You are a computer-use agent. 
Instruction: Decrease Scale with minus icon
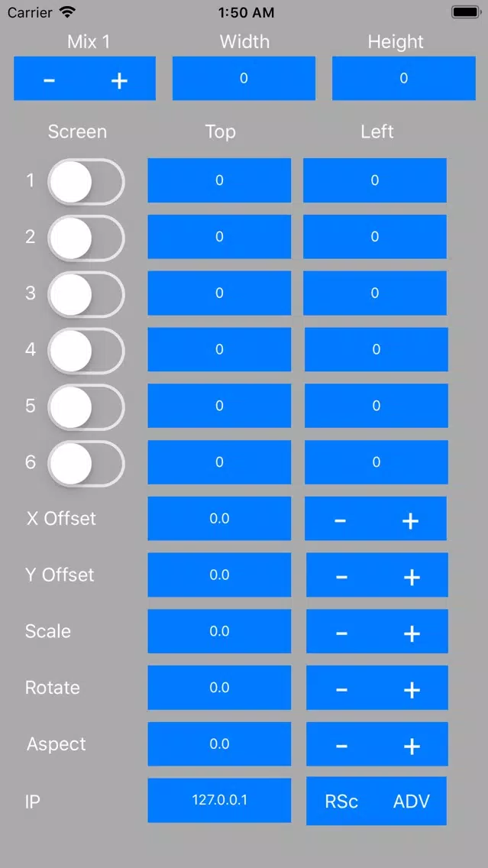(x=341, y=633)
